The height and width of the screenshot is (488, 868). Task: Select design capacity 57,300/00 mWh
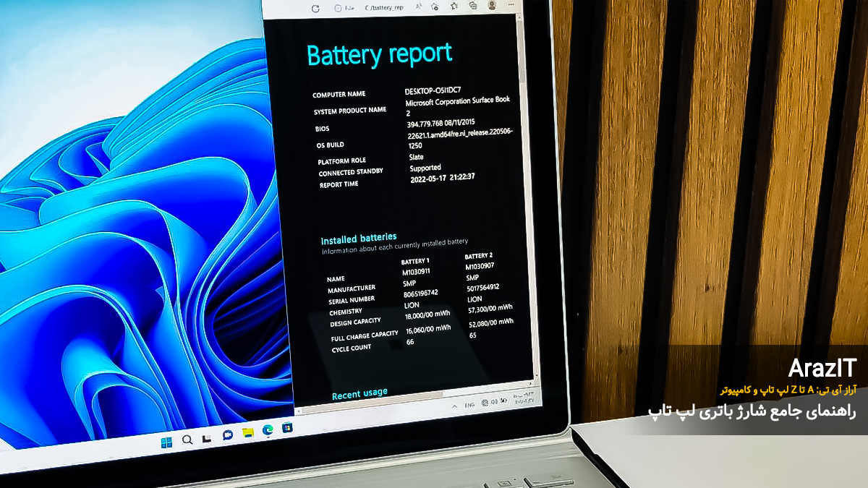[491, 309]
